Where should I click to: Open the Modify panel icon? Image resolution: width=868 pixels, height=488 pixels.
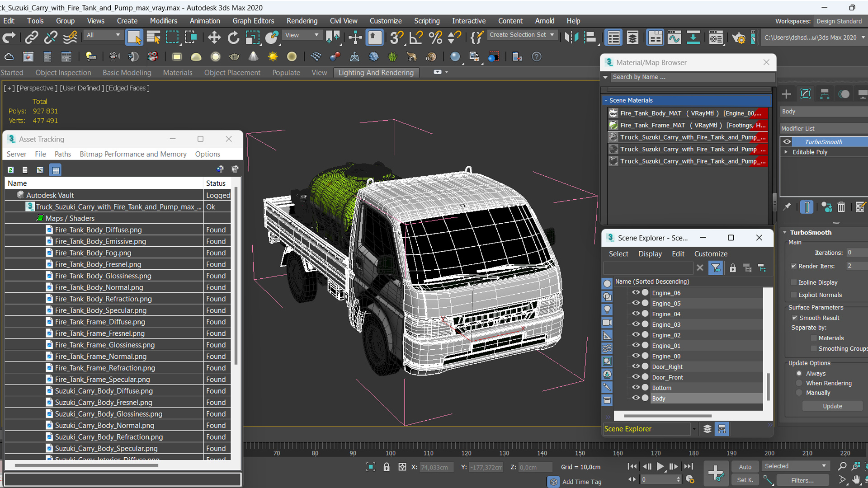click(806, 94)
